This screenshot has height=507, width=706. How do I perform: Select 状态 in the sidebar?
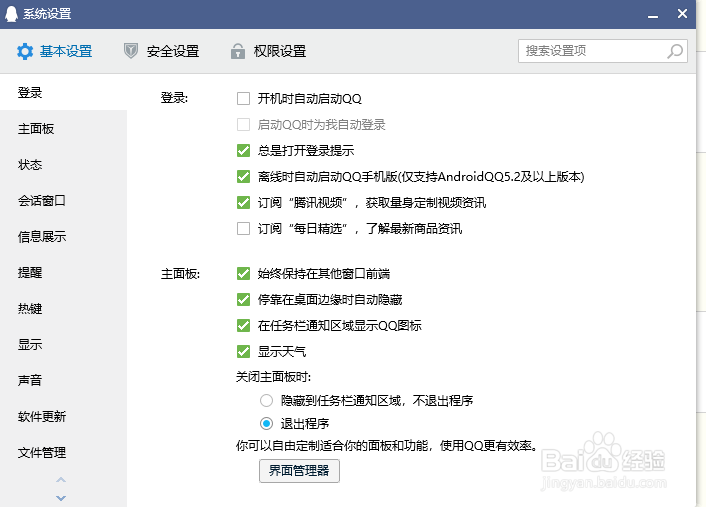tap(63, 165)
